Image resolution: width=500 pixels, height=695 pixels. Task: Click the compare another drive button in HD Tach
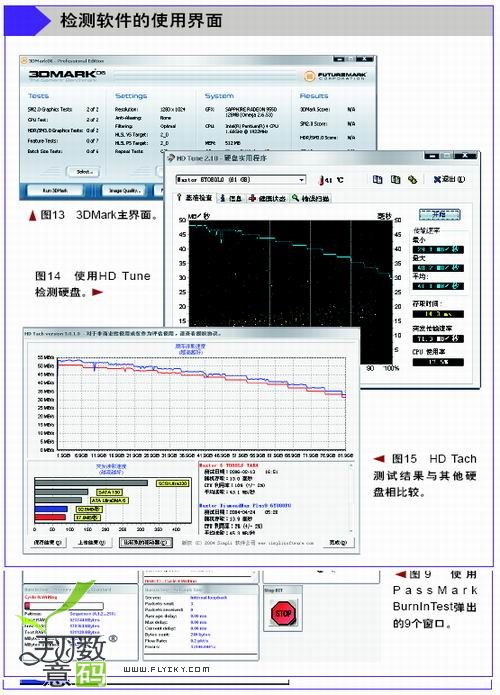tap(145, 542)
